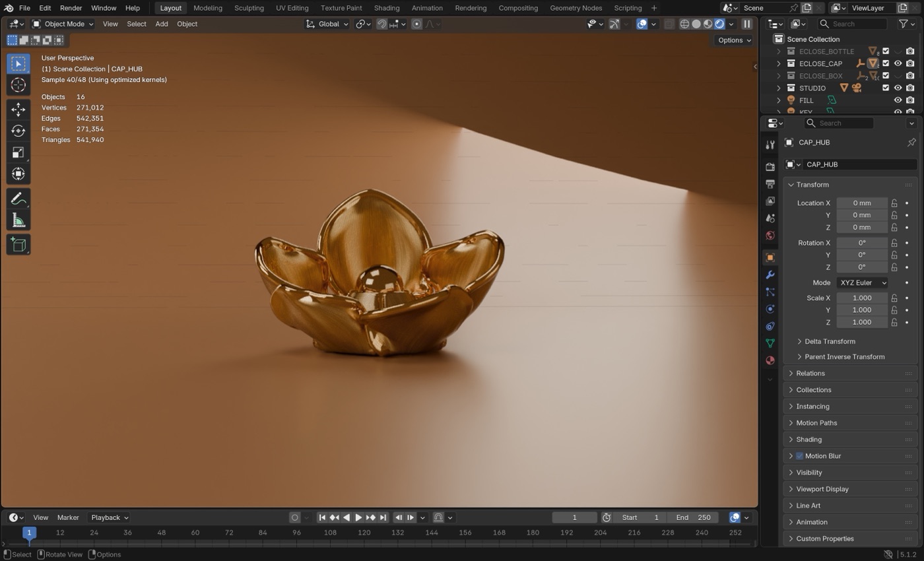The image size is (924, 561).
Task: Click the Scale X value field
Action: (862, 298)
